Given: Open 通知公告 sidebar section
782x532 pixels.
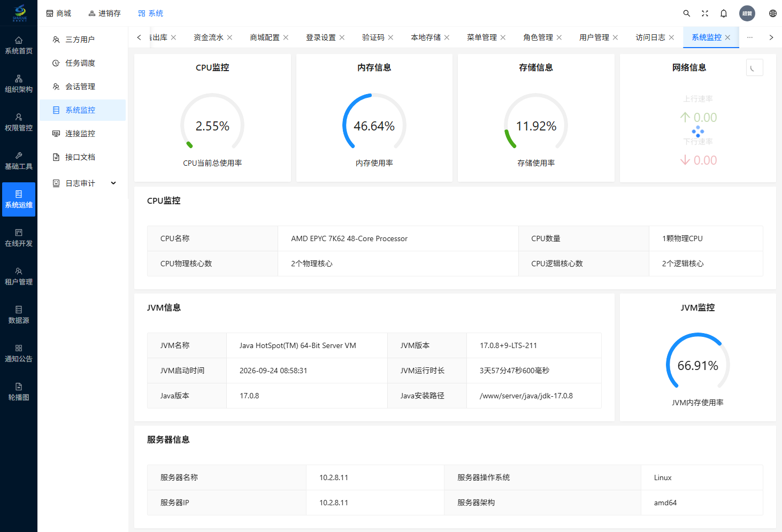Looking at the screenshot, I should click(x=19, y=353).
